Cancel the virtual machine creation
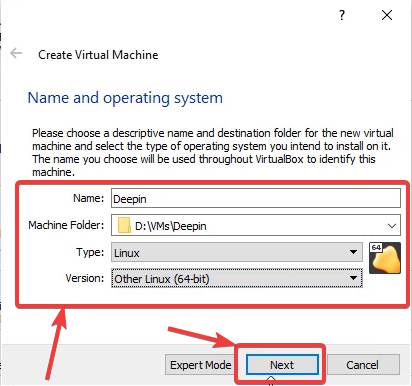The width and height of the screenshot is (412, 386). (x=362, y=365)
